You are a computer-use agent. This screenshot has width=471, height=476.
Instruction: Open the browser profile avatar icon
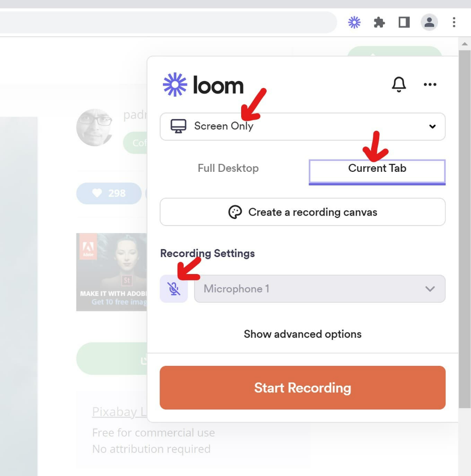click(x=429, y=22)
